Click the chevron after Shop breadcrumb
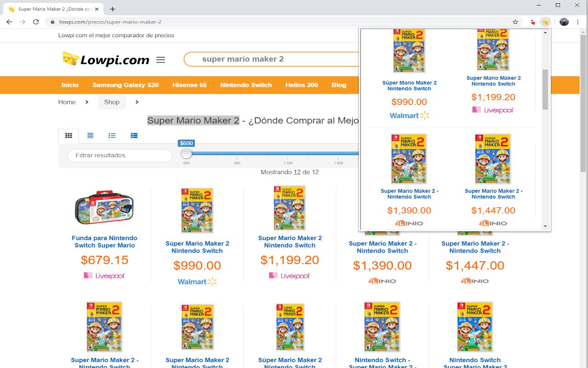 tap(137, 102)
